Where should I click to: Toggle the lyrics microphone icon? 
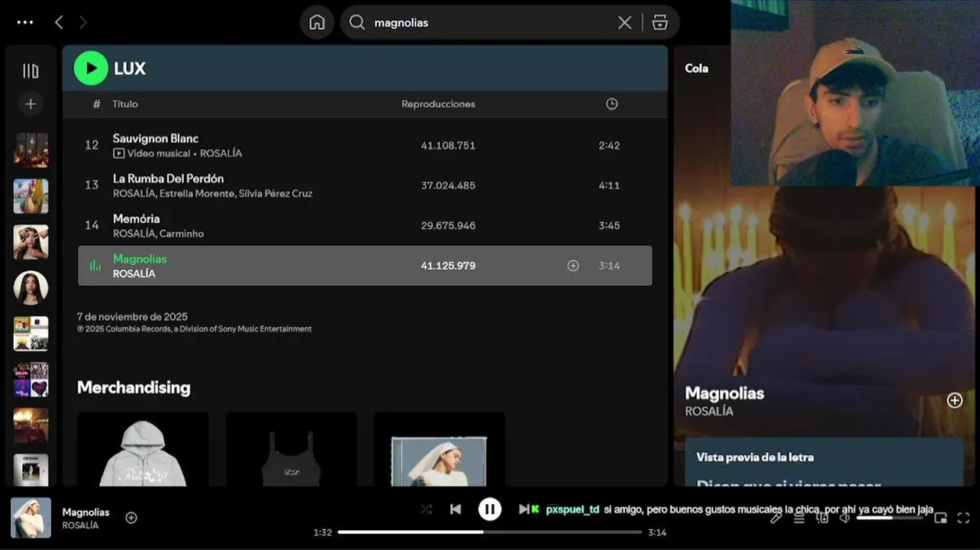pos(775,518)
